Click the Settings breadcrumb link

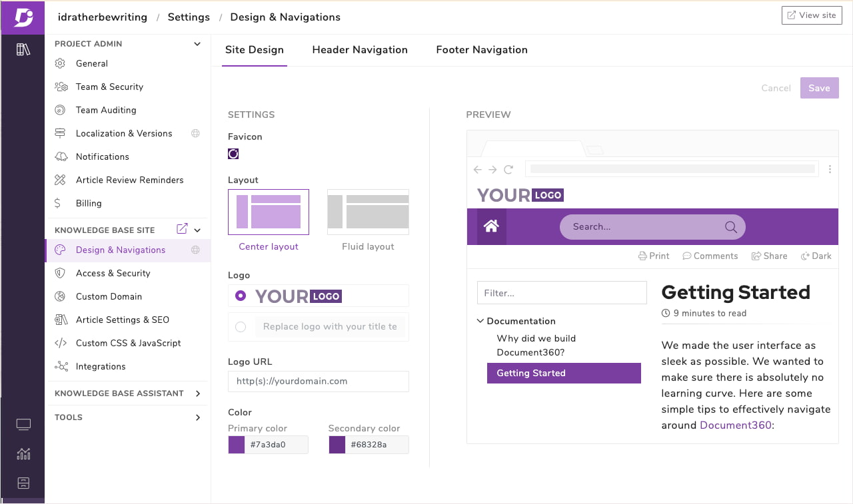coord(189,17)
